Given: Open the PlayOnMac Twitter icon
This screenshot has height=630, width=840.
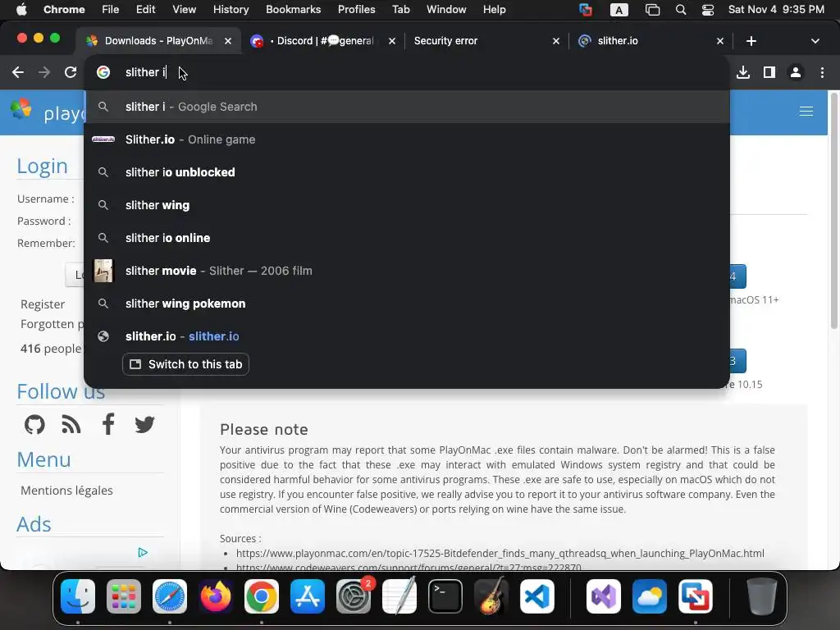Looking at the screenshot, I should click(x=144, y=425).
